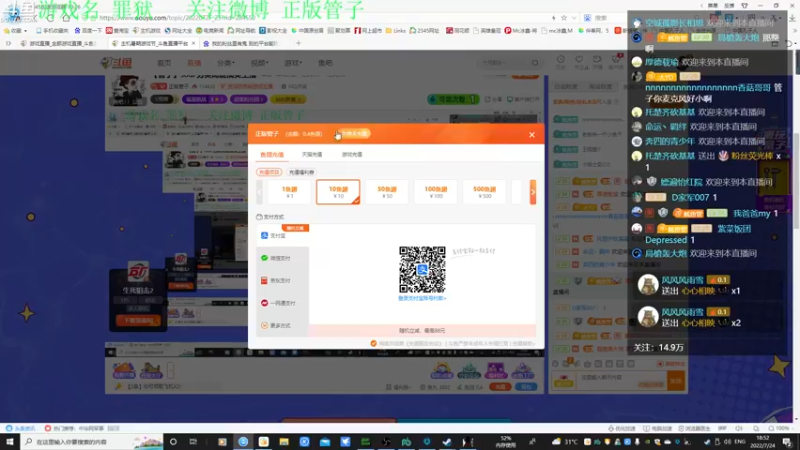Select the 充值福利券 pill filter
The image size is (800, 450).
click(302, 172)
